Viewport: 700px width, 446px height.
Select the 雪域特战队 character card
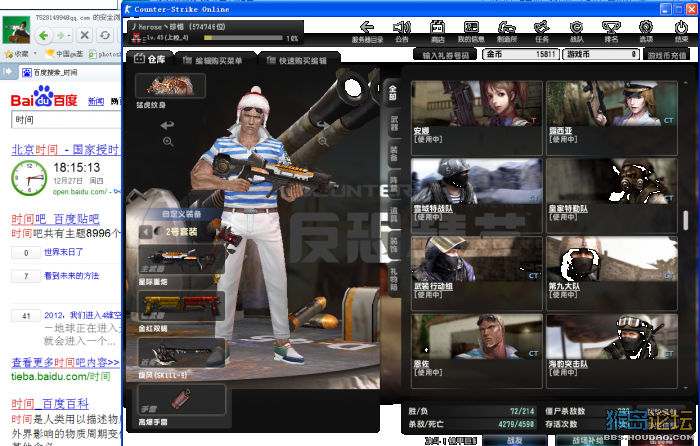click(x=476, y=196)
